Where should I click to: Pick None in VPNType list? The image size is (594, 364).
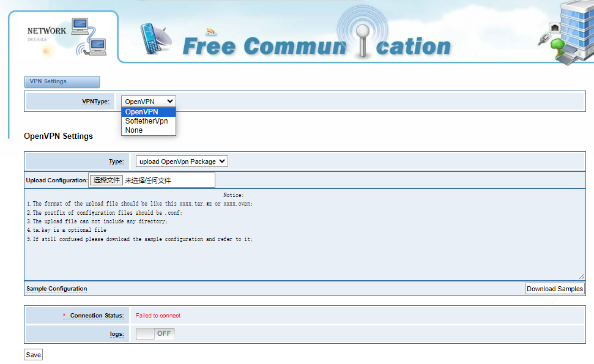pyautogui.click(x=149, y=130)
